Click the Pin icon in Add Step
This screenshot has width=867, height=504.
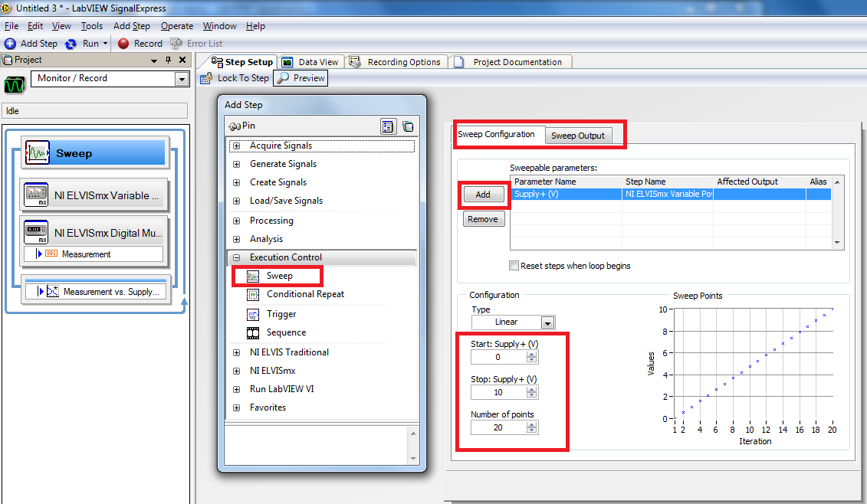click(x=235, y=126)
